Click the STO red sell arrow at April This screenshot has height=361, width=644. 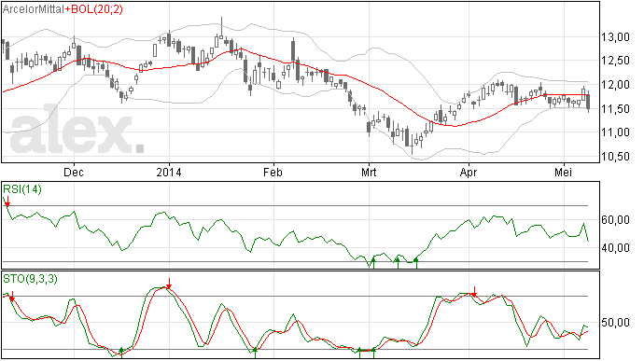(474, 292)
